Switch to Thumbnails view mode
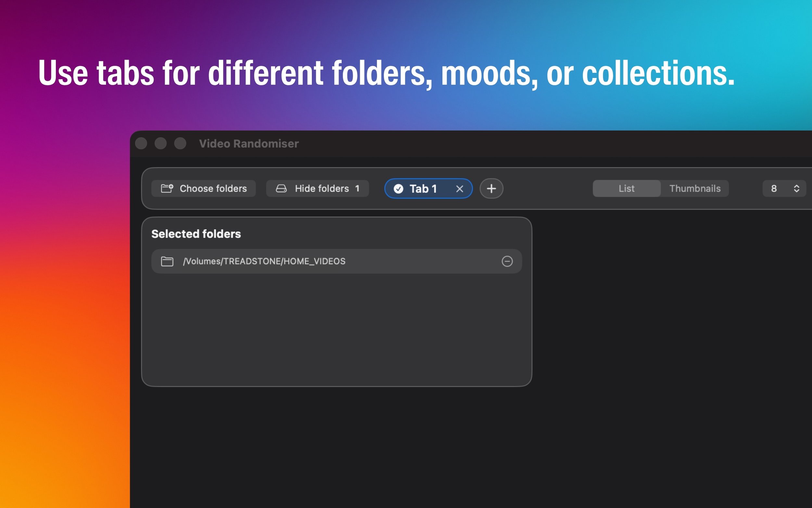The width and height of the screenshot is (812, 508). point(694,189)
